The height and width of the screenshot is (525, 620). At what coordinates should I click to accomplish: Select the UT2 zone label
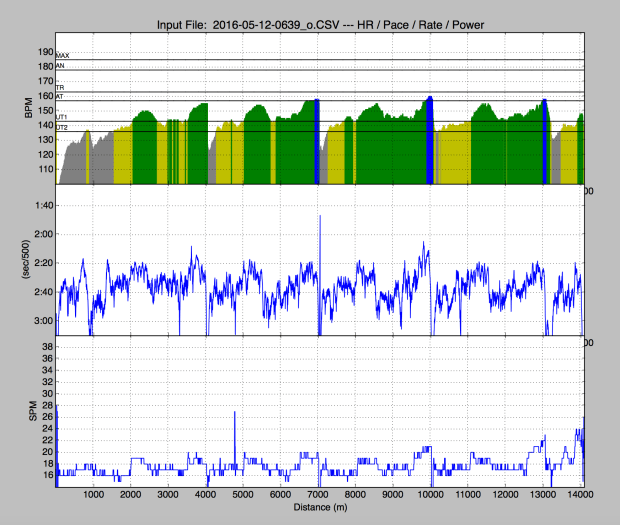pyautogui.click(x=62, y=128)
